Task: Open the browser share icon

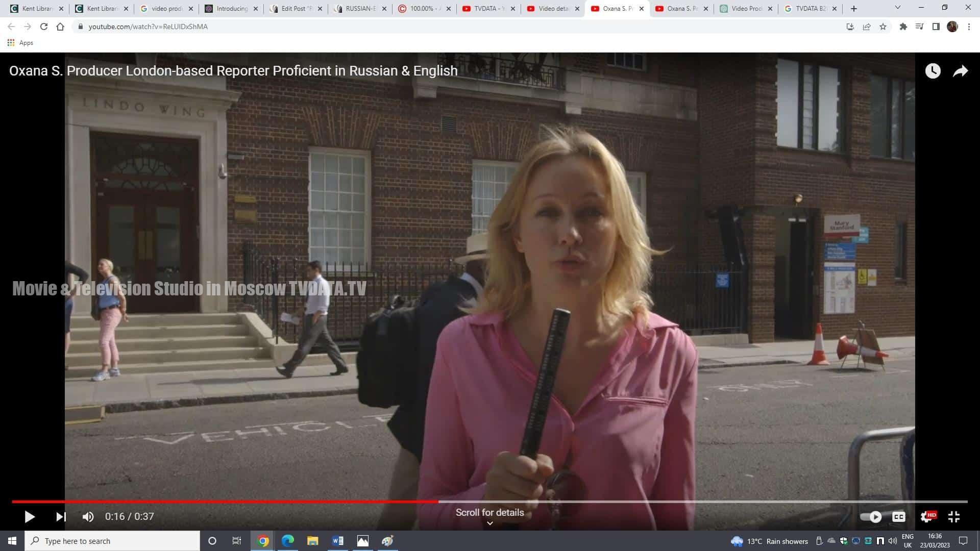Action: pos(867,27)
